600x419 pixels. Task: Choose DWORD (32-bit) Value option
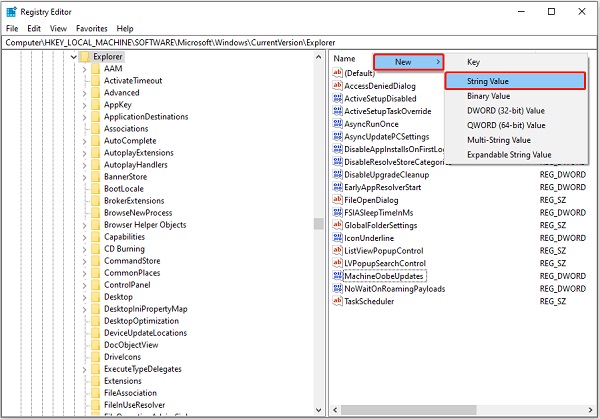(x=515, y=111)
